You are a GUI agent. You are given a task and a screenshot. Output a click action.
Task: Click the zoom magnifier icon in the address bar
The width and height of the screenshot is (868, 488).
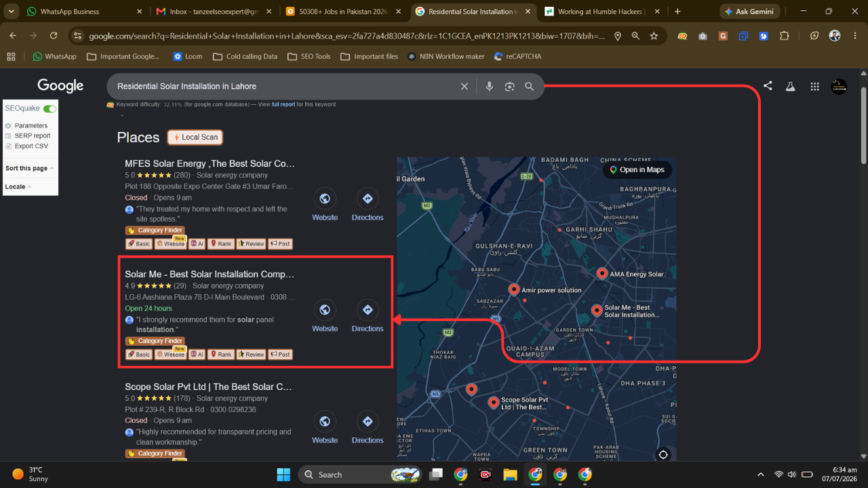click(x=635, y=36)
